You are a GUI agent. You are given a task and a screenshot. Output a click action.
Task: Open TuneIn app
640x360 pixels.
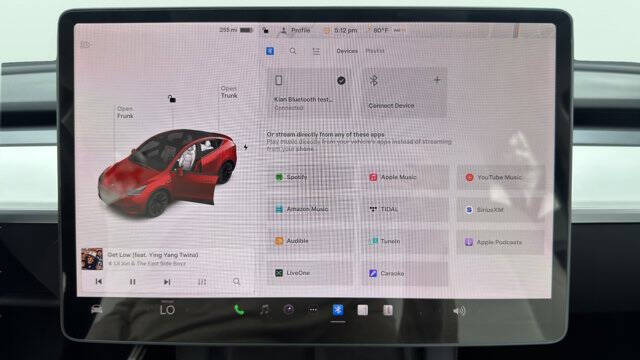click(x=405, y=241)
